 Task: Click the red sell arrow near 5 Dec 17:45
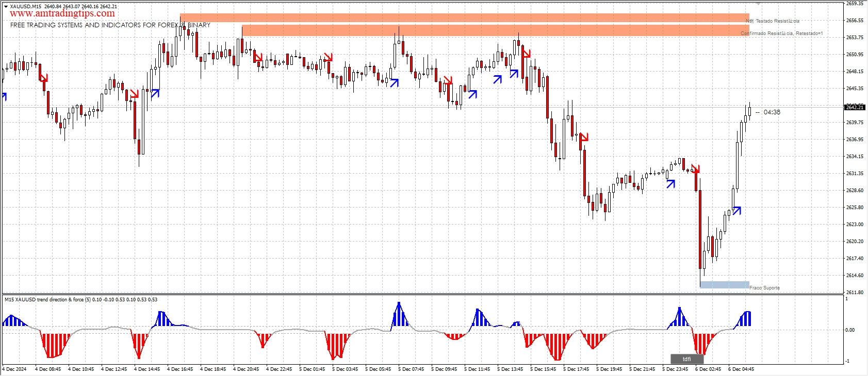click(584, 137)
